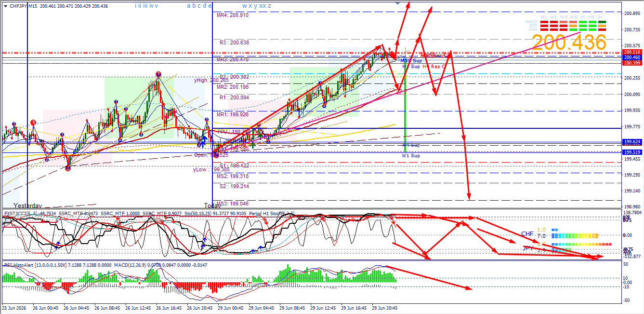This screenshot has height=314, width=644.
Task: Click the Today session label
Action: 212,205
